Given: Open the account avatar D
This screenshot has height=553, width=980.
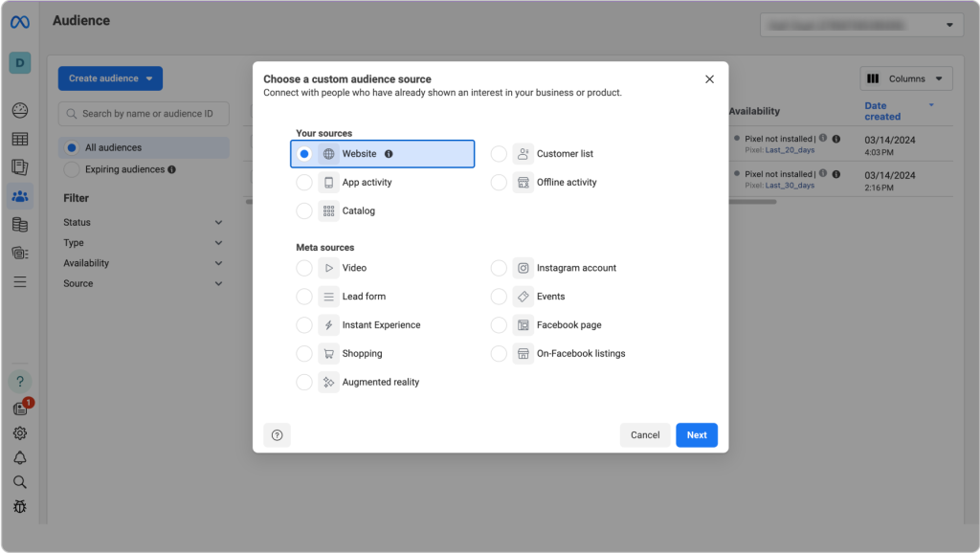Looking at the screenshot, I should point(20,62).
